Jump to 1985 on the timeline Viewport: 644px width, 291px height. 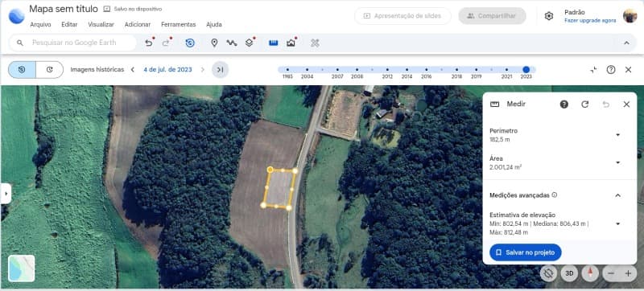[x=287, y=70]
